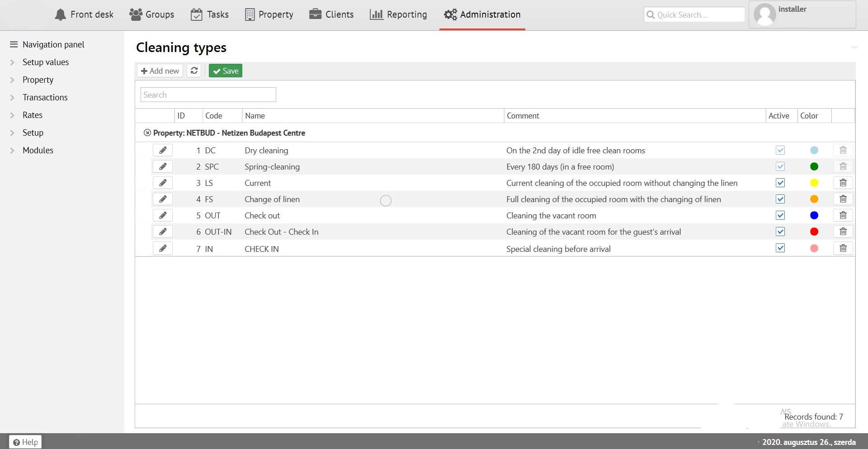Refresh the cleaning types list

194,71
